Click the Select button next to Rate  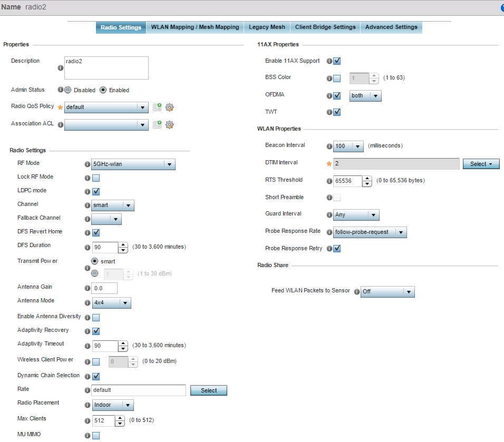tap(208, 390)
